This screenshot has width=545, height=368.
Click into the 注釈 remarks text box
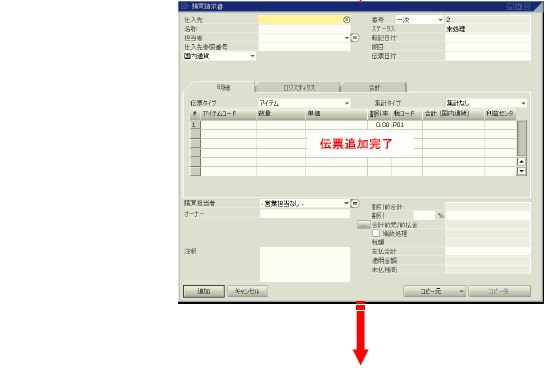pos(305,264)
